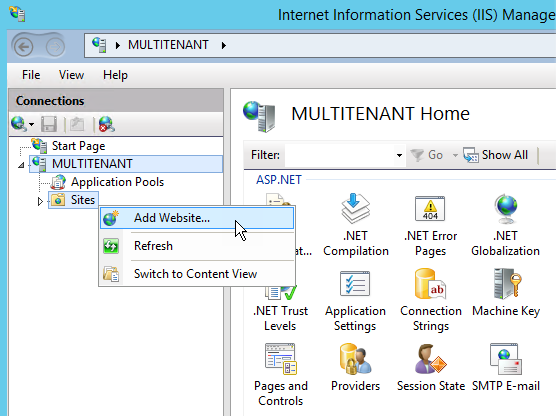
Task: Click the Forward navigation arrow
Action: tap(55, 46)
